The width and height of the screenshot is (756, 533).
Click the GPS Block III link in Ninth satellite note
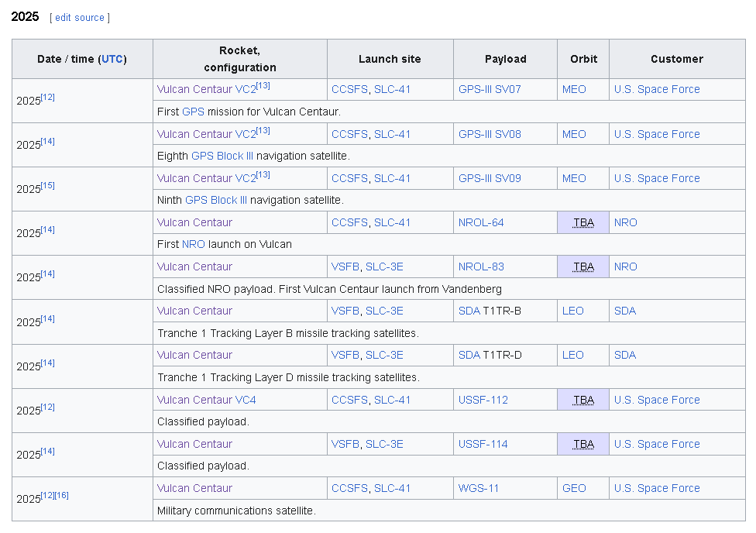[x=215, y=200]
